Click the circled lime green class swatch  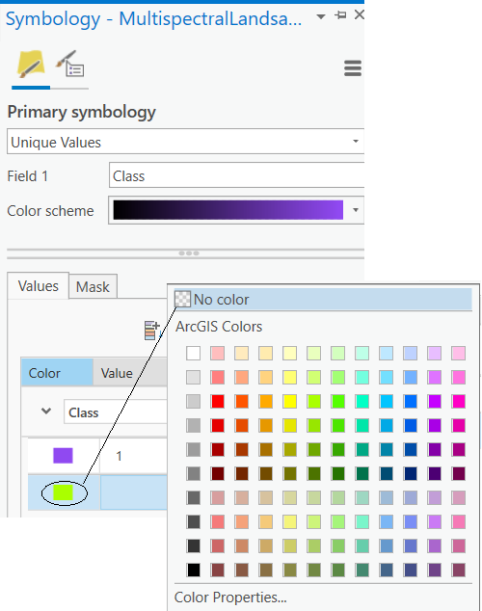tap(63, 493)
